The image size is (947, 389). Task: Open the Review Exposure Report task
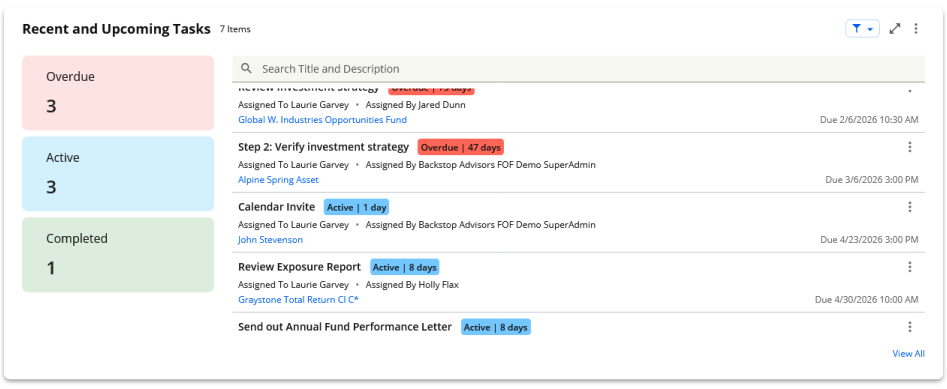[300, 266]
